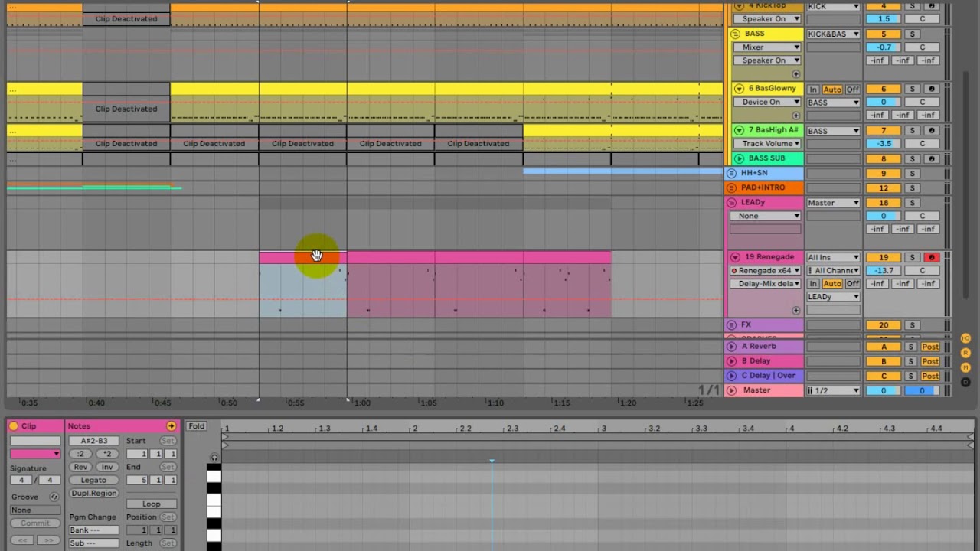Viewport: 980px width, 551px height.
Task: Arm the 19 Renegade track
Action: pyautogui.click(x=932, y=257)
